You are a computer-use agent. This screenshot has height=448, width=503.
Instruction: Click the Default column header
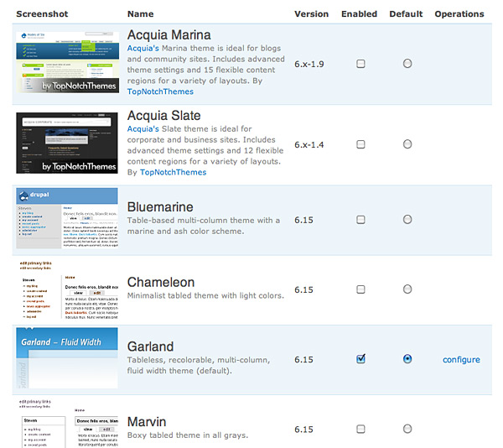point(406,13)
